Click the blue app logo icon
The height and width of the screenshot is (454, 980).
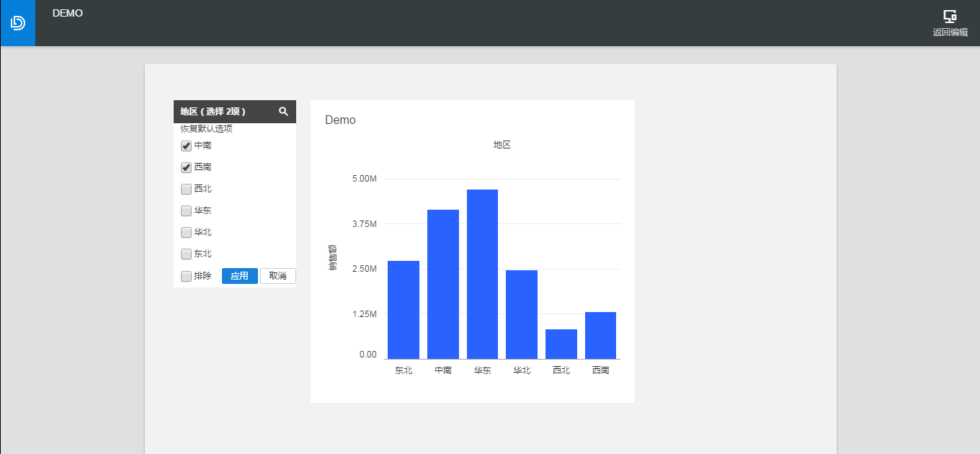[x=18, y=23]
